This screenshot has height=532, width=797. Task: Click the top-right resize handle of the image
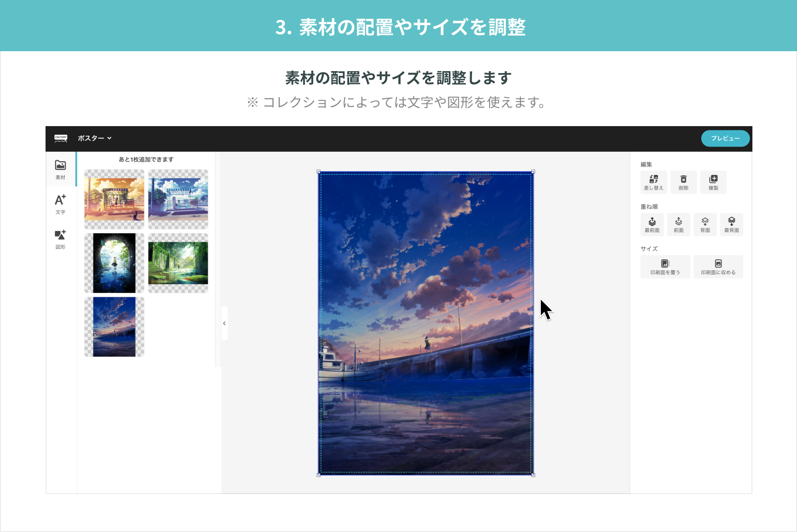pos(533,172)
